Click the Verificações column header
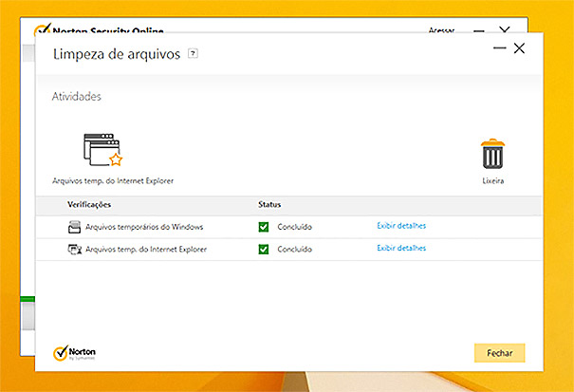This screenshot has width=574, height=392. [89, 204]
